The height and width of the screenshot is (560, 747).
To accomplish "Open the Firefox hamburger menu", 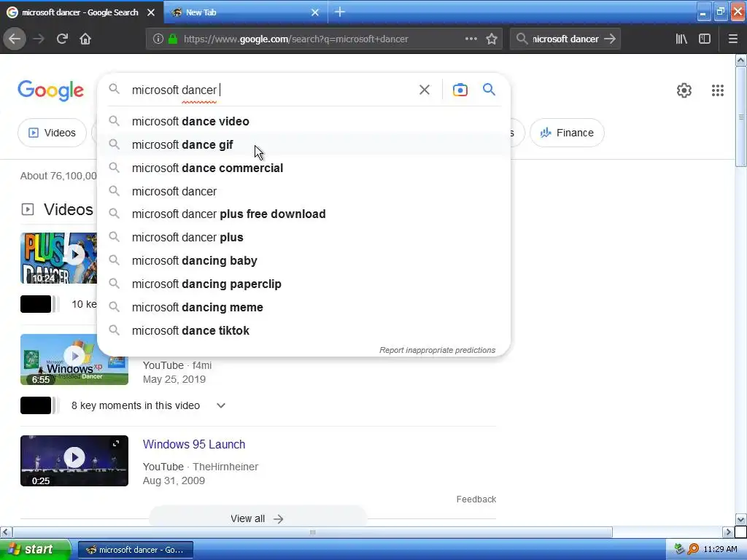I will click(x=732, y=39).
